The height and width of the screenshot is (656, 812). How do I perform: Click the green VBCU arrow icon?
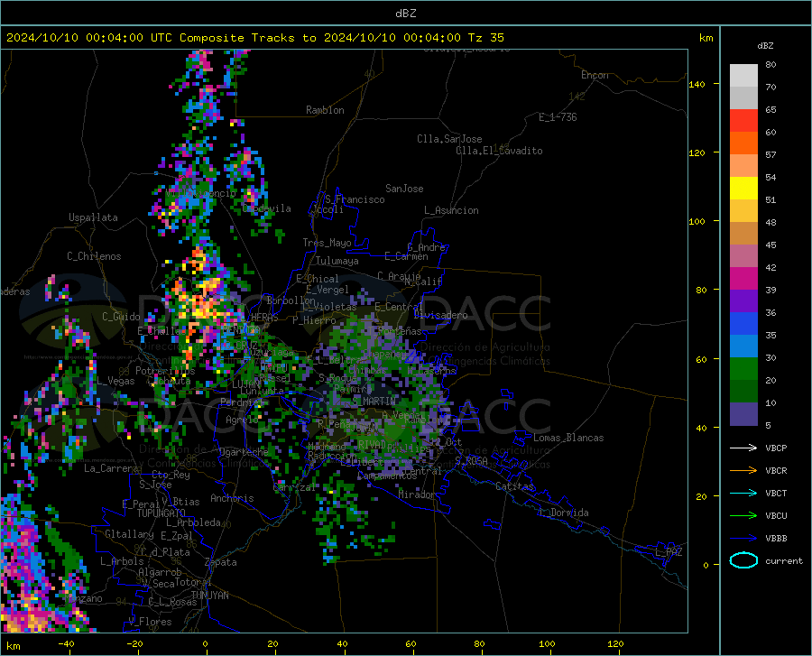743,515
